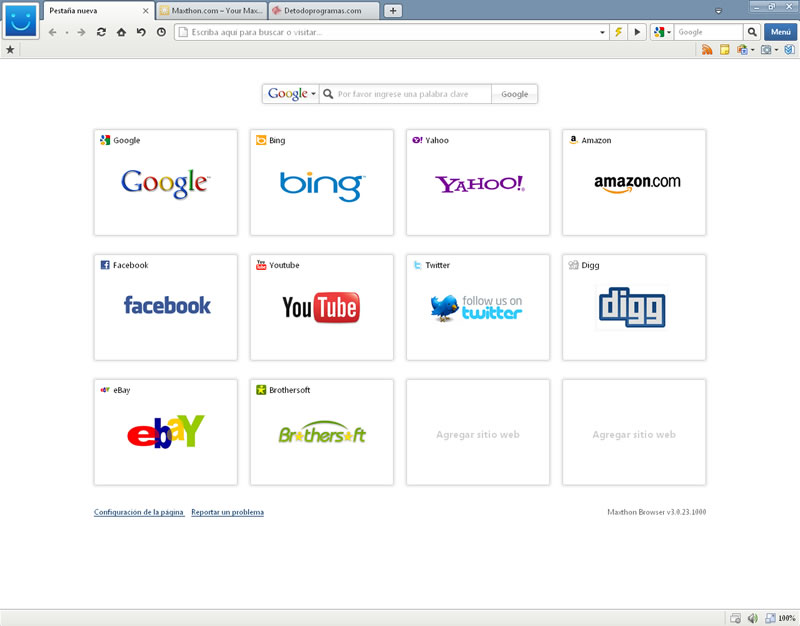This screenshot has width=800, height=626.
Task: Open the RSS feed reader icon
Action: 707,49
